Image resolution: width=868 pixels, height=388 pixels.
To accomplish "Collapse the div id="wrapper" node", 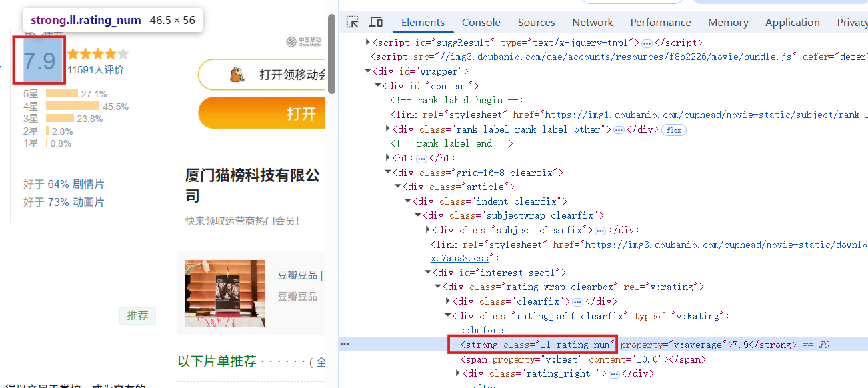I will point(368,71).
